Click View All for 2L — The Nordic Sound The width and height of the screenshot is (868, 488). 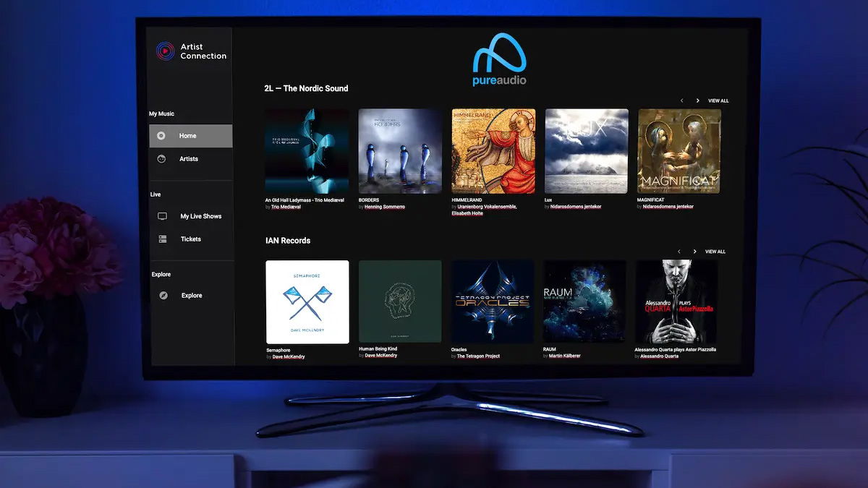pos(718,101)
